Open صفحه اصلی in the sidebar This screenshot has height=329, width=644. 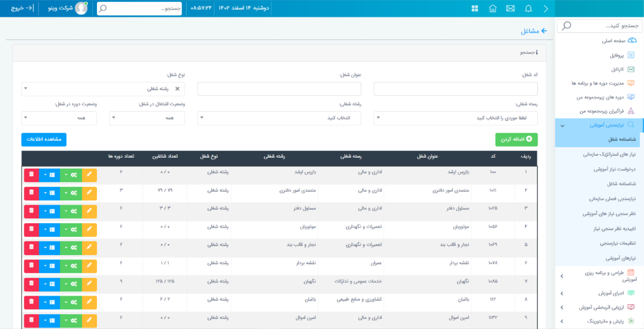(619, 41)
